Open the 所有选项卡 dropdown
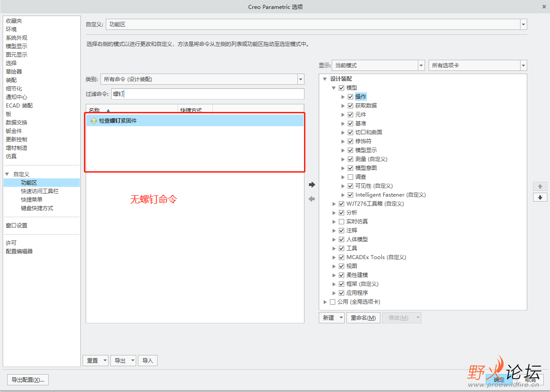 [x=523, y=66]
